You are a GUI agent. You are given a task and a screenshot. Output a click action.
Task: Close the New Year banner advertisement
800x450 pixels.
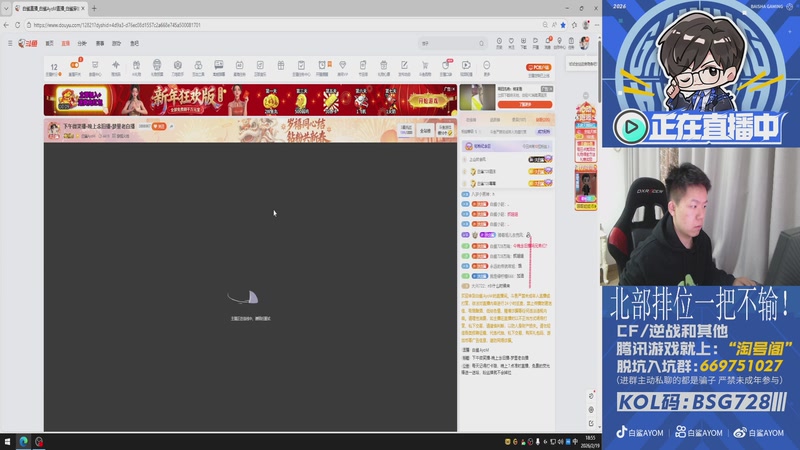[x=453, y=89]
